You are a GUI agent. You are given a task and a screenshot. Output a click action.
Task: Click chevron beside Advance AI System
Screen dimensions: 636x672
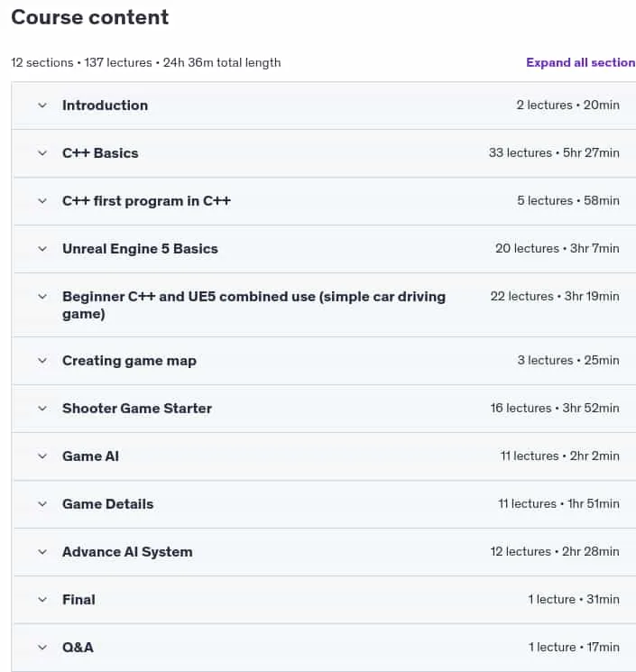pos(42,552)
